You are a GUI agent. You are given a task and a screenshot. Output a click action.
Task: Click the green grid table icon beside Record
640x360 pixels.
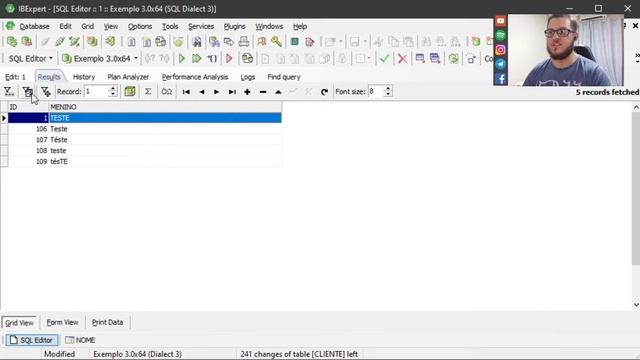pyautogui.click(x=130, y=92)
